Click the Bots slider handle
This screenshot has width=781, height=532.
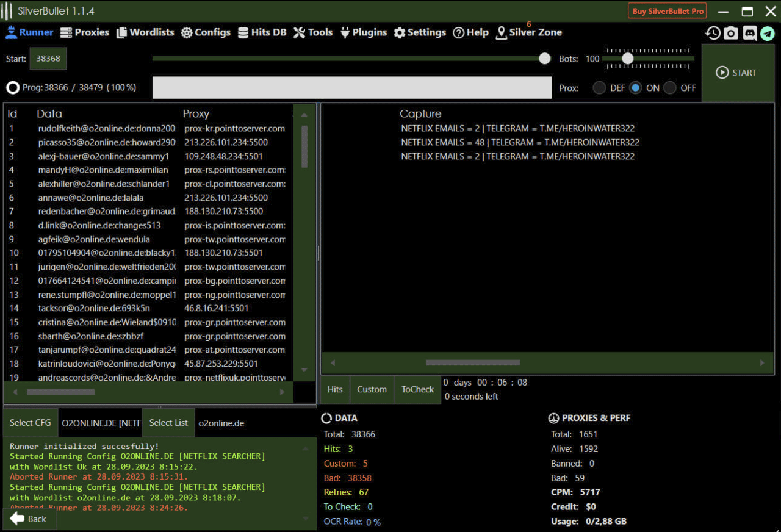point(627,59)
